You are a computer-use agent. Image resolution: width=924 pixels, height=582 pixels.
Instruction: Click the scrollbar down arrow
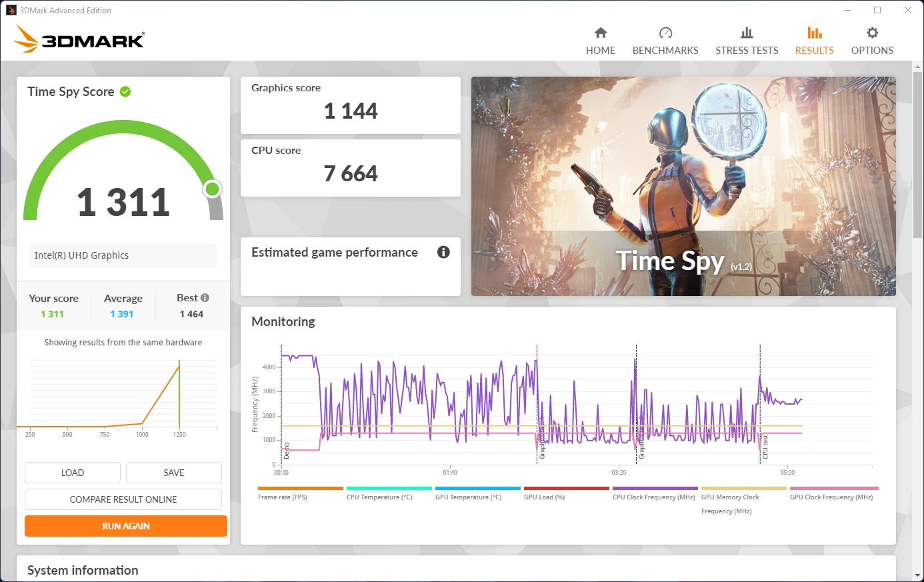pos(918,575)
